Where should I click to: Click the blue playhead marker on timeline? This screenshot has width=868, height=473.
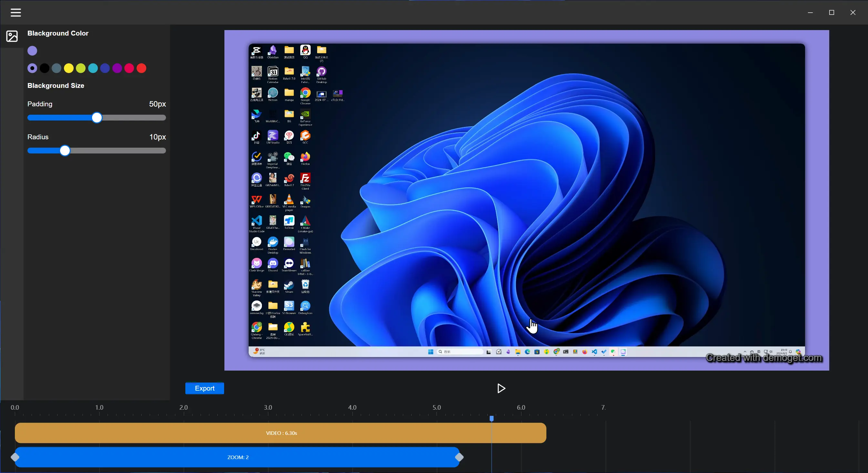(491, 418)
